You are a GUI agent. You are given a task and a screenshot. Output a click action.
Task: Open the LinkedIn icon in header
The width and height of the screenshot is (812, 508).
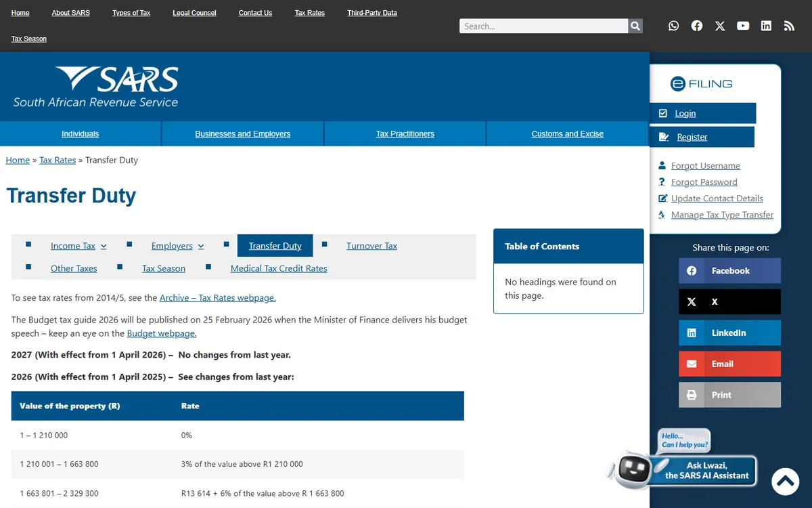pos(766,26)
